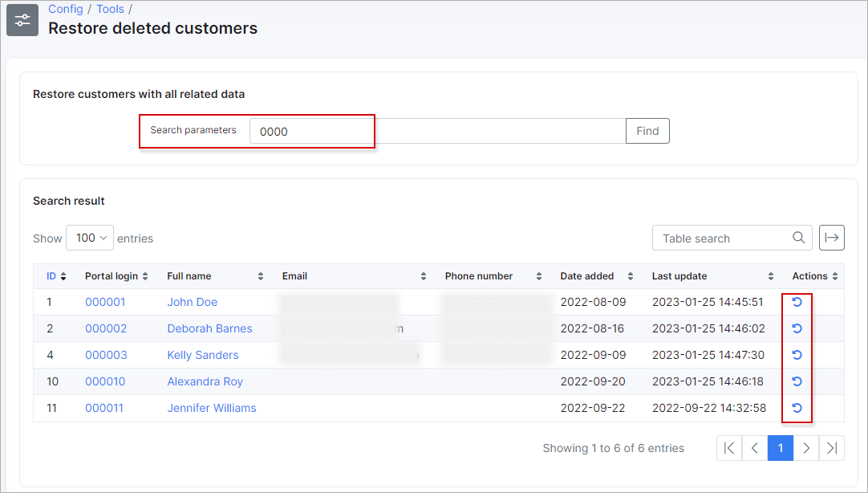Open portal login 000003 link
868x493 pixels.
pyautogui.click(x=106, y=355)
